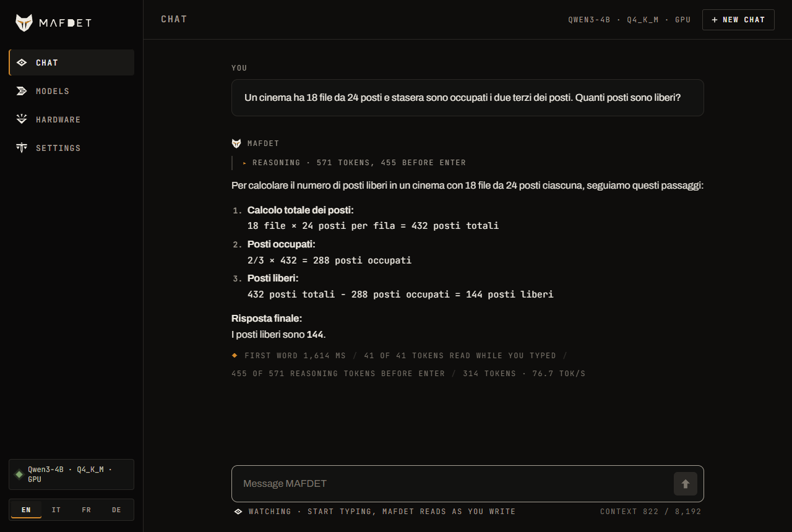Click the "Posti liberi:" heading
The image size is (792, 532).
tap(273, 278)
